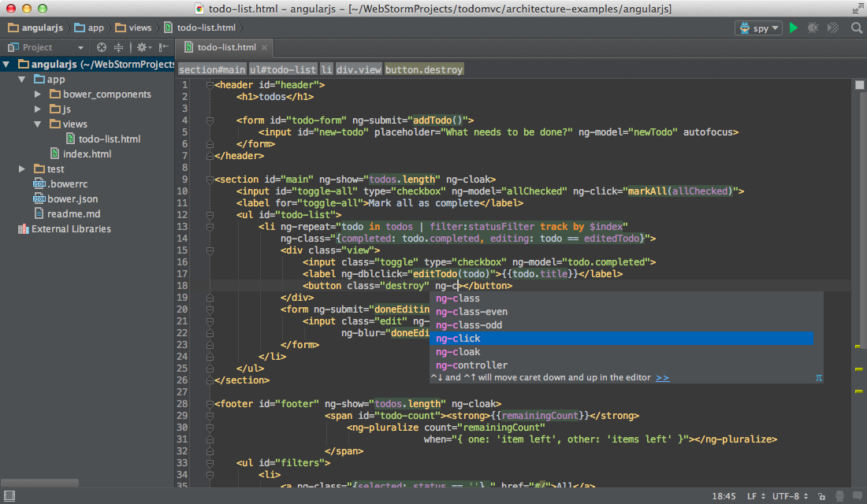Open the Event Log bubble in status bar
Image resolution: width=867 pixels, height=504 pixels.
(858, 495)
